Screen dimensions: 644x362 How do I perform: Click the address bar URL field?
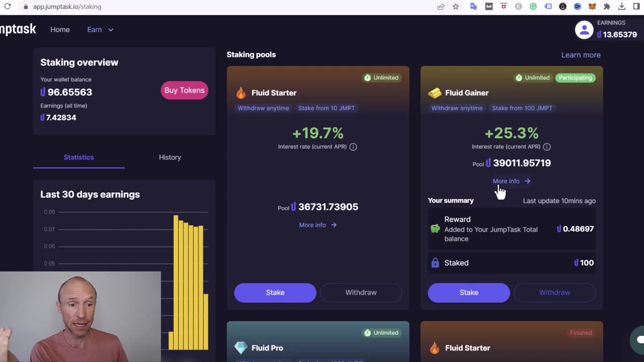pyautogui.click(x=231, y=7)
